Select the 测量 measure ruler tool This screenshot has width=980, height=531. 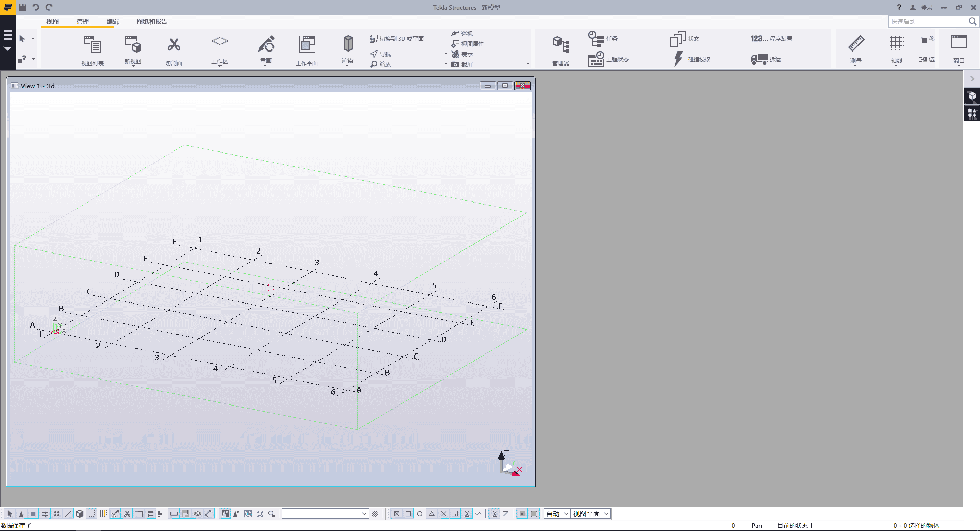click(856, 48)
